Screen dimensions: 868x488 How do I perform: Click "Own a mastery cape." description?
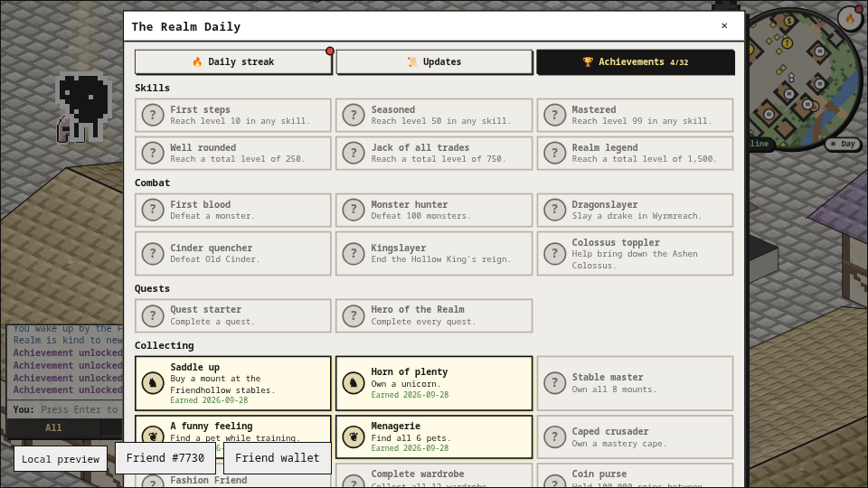click(619, 444)
